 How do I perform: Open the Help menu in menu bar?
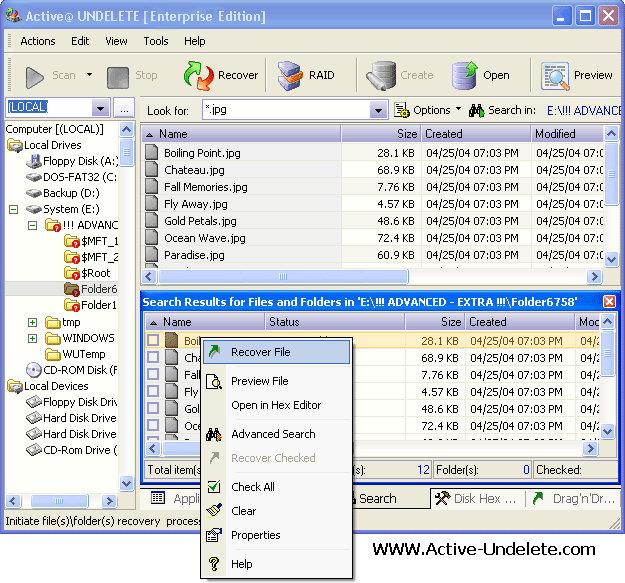tap(195, 41)
